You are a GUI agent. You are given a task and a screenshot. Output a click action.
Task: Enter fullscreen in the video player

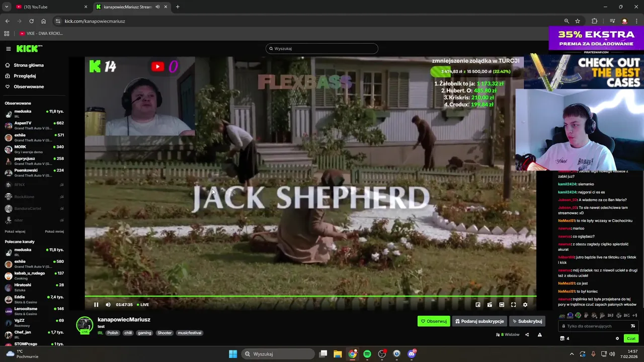coord(514,305)
